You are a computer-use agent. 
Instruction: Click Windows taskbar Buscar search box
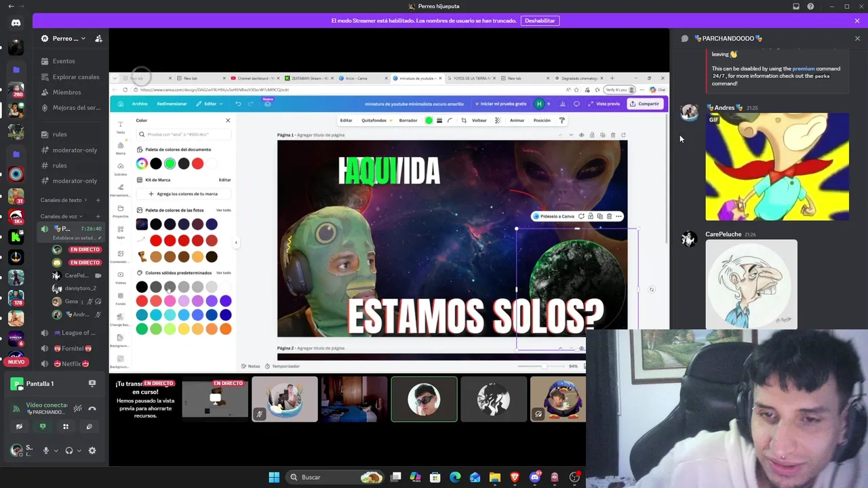pos(335,477)
